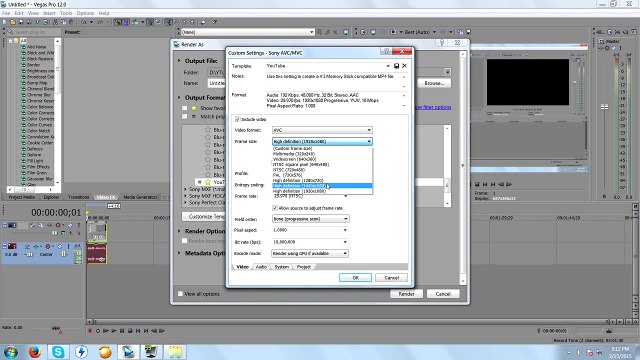Click the Browse button in Render As

tap(434, 83)
